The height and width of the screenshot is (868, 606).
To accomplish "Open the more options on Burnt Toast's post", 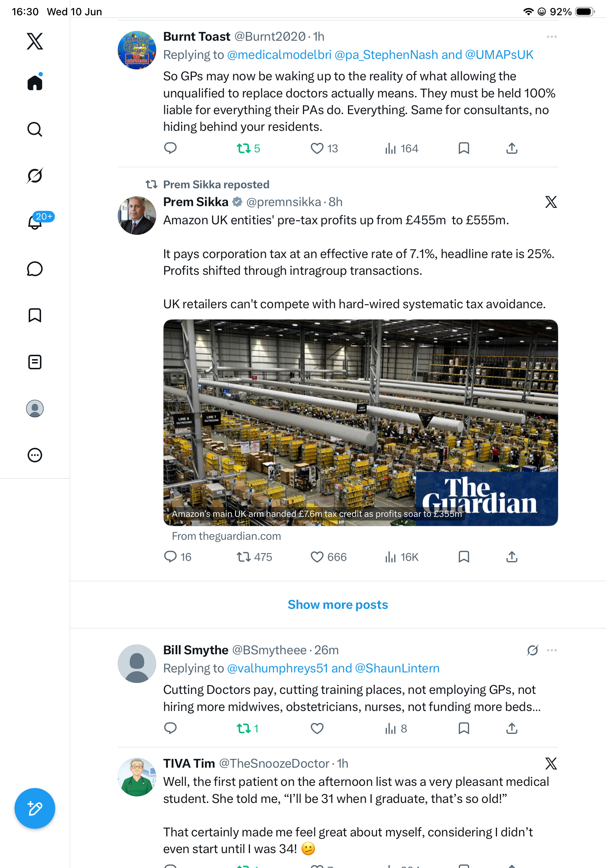I will [x=552, y=37].
